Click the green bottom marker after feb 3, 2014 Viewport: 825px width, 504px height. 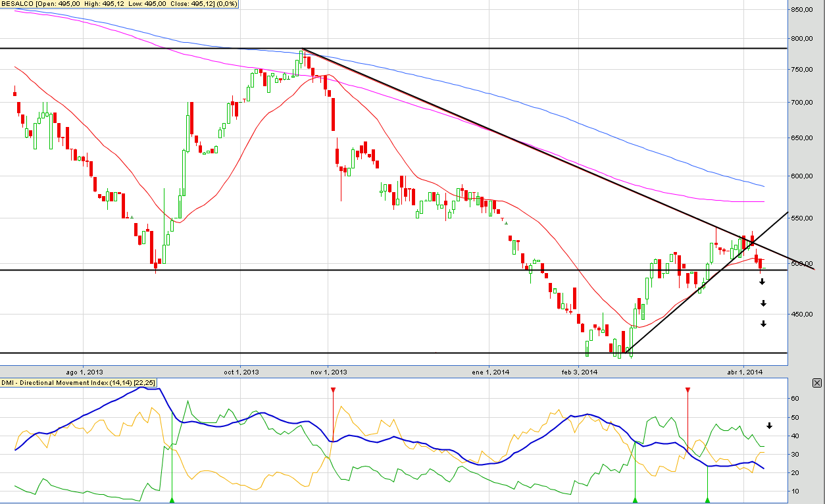[x=635, y=501]
